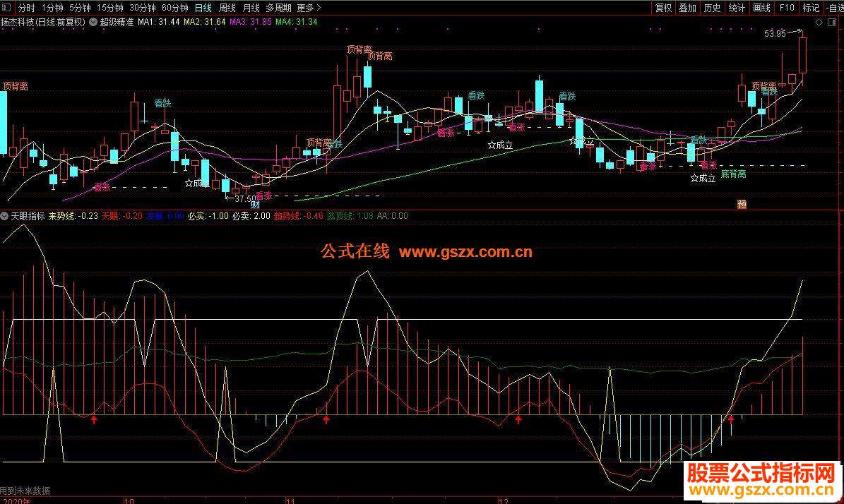Screen dimensions: 844x504
Task: Open F10 company info
Action: tap(786, 8)
